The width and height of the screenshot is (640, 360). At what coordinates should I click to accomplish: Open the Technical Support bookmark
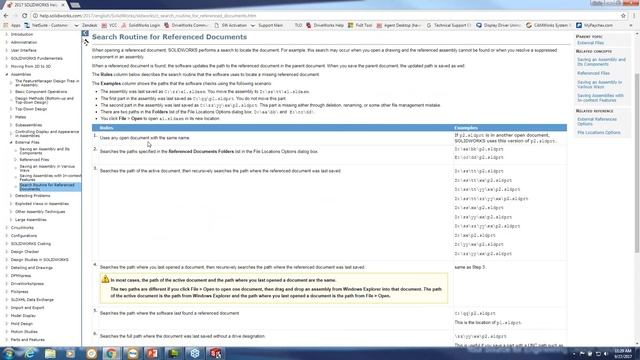[x=449, y=25]
